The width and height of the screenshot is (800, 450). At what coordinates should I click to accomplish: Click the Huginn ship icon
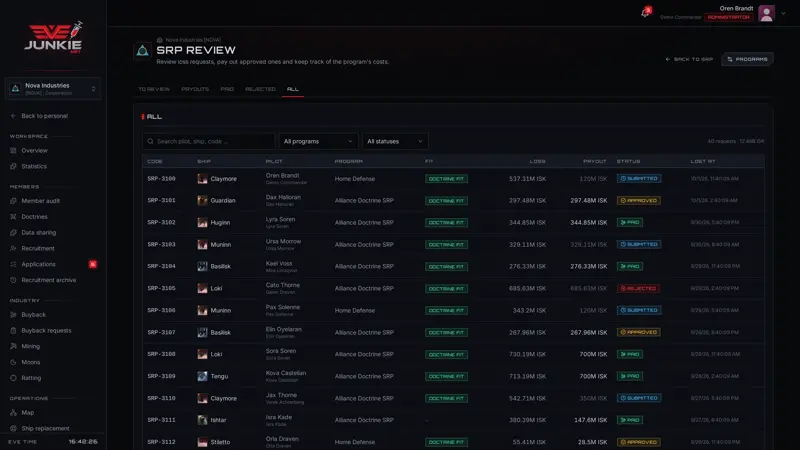(x=203, y=222)
